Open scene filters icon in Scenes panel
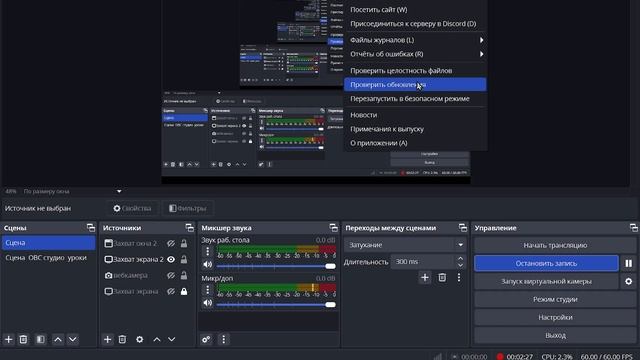The width and height of the screenshot is (640, 360). [40, 339]
